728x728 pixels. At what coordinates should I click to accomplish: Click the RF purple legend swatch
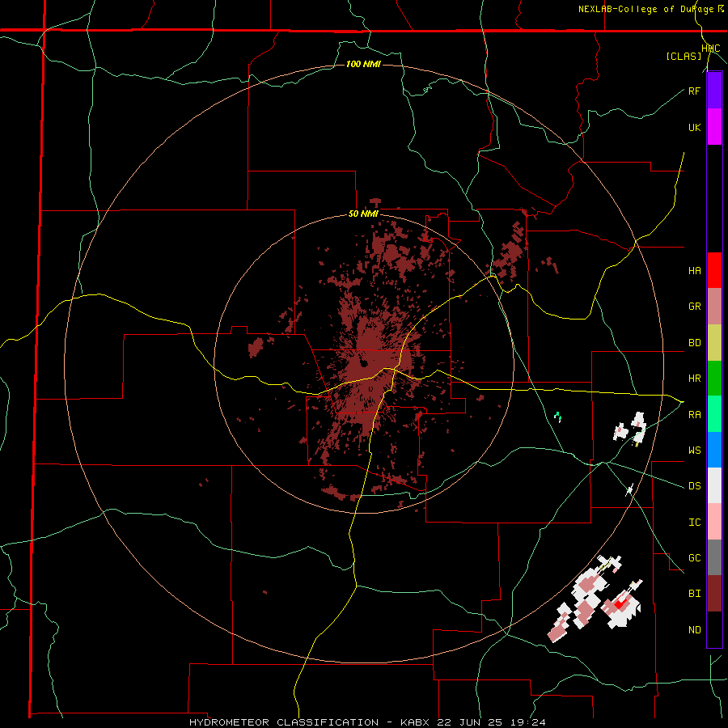[714, 91]
